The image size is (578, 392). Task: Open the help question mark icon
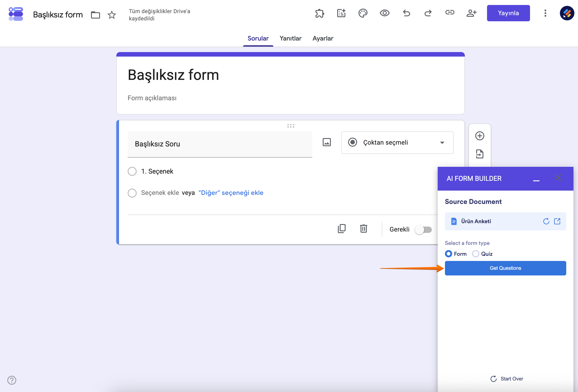12,380
